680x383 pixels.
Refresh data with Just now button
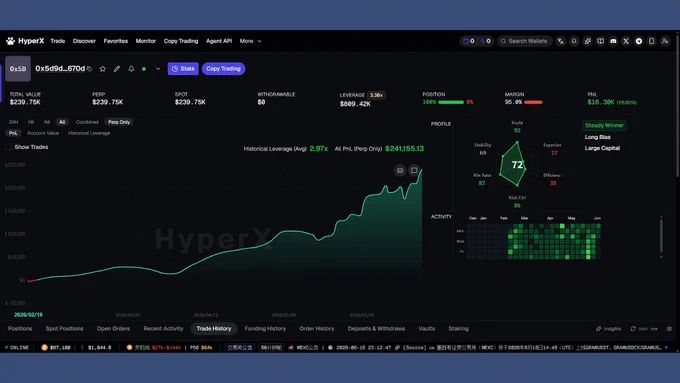644,329
